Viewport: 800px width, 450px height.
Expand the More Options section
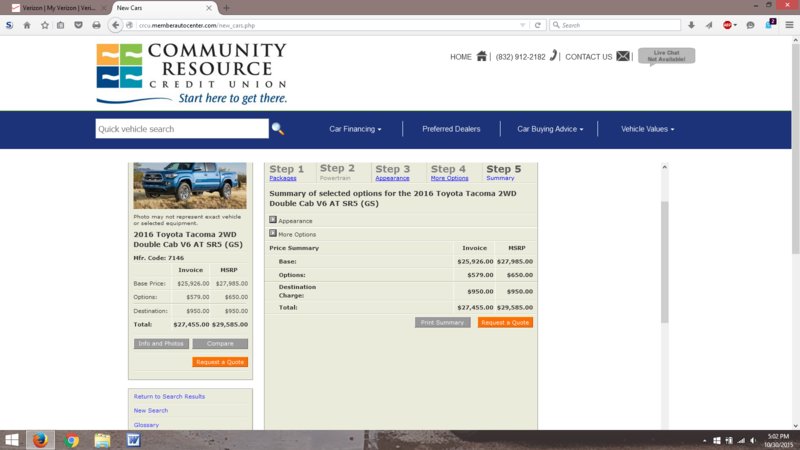click(273, 233)
